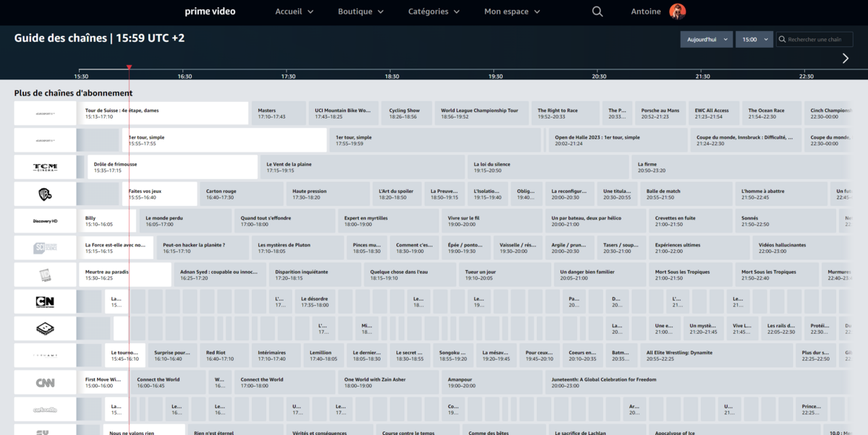Select Juneteenth: A Global Celebration for Freedom
Viewport: 868px width, 435px height.
[697, 382]
